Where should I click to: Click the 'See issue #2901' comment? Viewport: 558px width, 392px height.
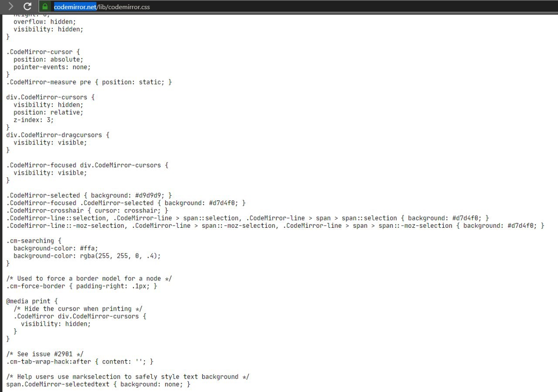pyautogui.click(x=45, y=354)
